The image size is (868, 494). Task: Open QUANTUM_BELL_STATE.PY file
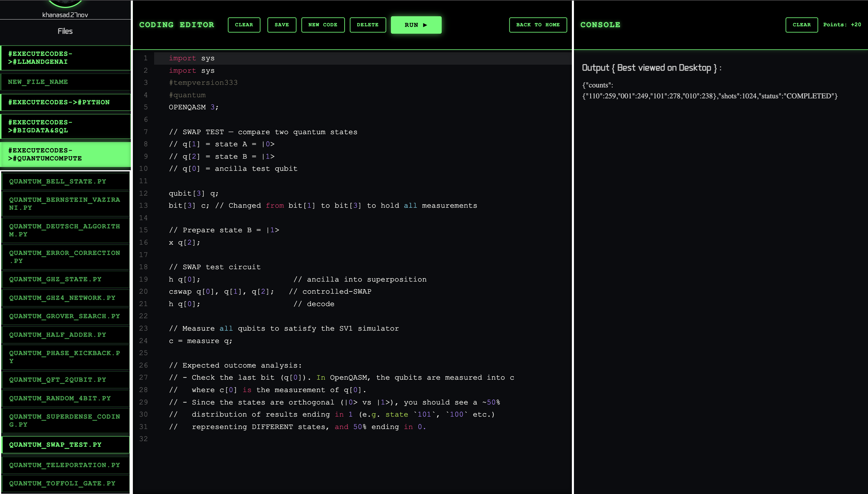66,181
